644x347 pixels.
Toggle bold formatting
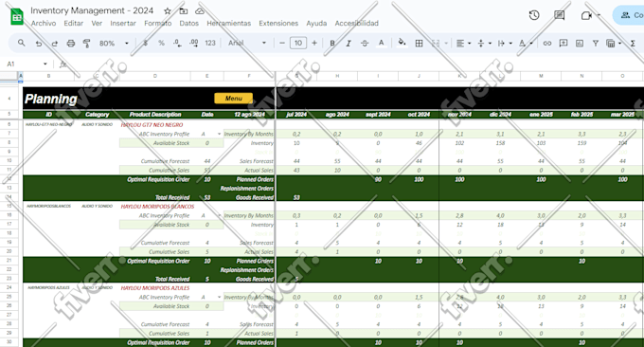[331, 43]
